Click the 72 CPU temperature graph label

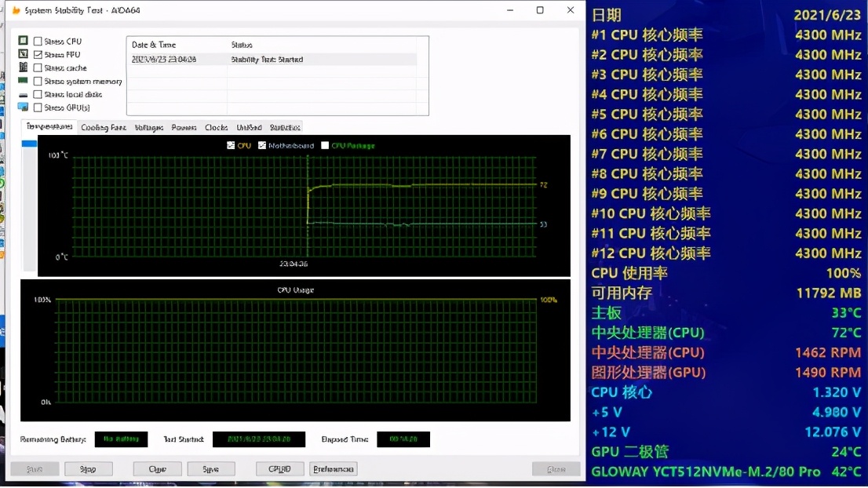click(543, 185)
